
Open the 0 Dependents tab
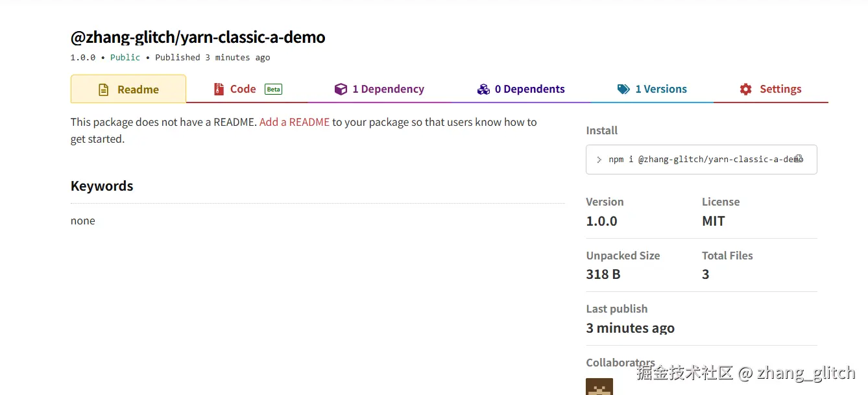(x=529, y=89)
